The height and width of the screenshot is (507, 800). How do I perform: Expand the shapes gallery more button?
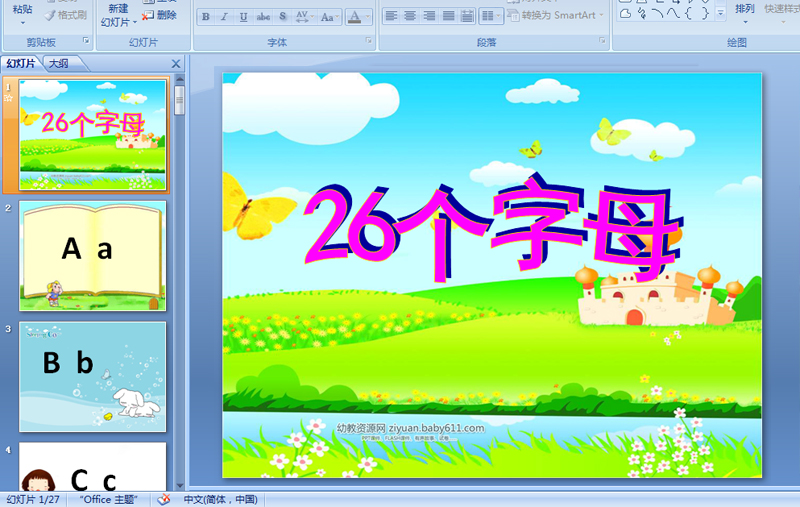[x=721, y=13]
